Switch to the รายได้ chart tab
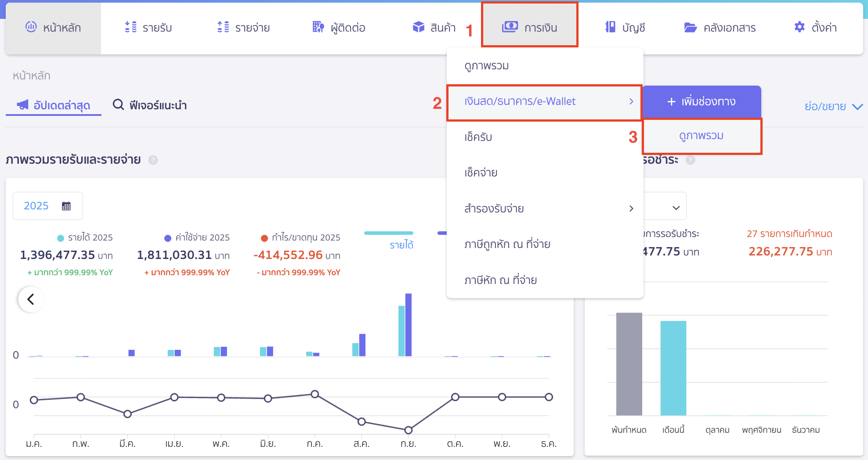This screenshot has width=868, height=460. pyautogui.click(x=401, y=244)
